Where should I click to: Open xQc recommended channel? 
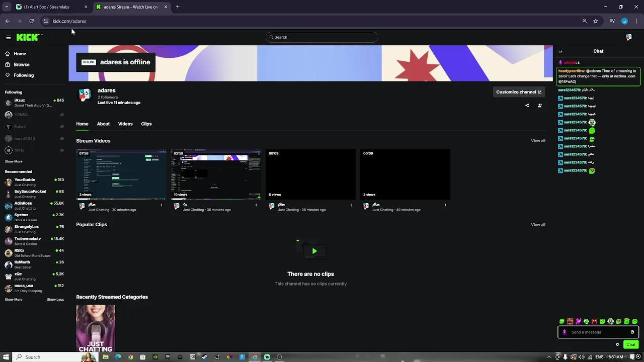pos(34,276)
